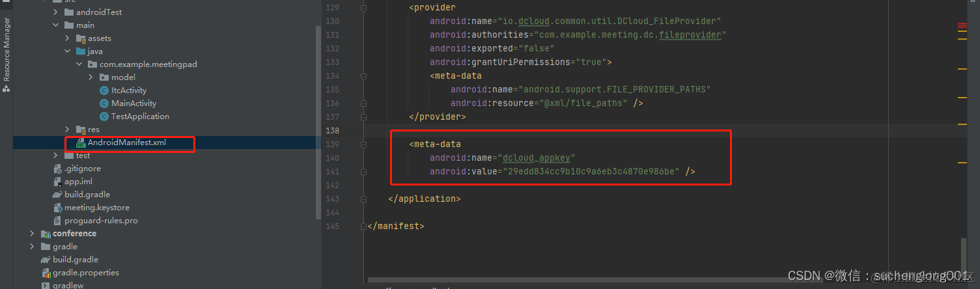Collapse the main folder

[x=55, y=25]
